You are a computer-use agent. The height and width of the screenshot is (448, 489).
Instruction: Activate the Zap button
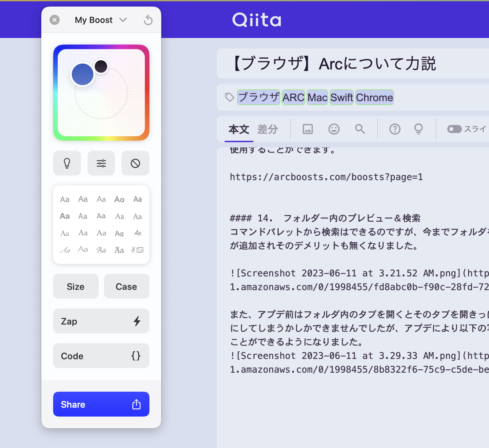[x=101, y=321]
